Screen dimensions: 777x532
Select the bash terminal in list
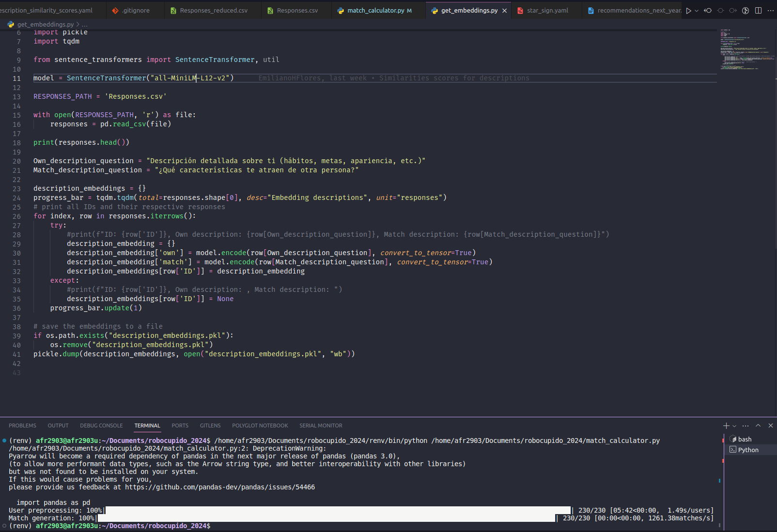tap(750, 439)
